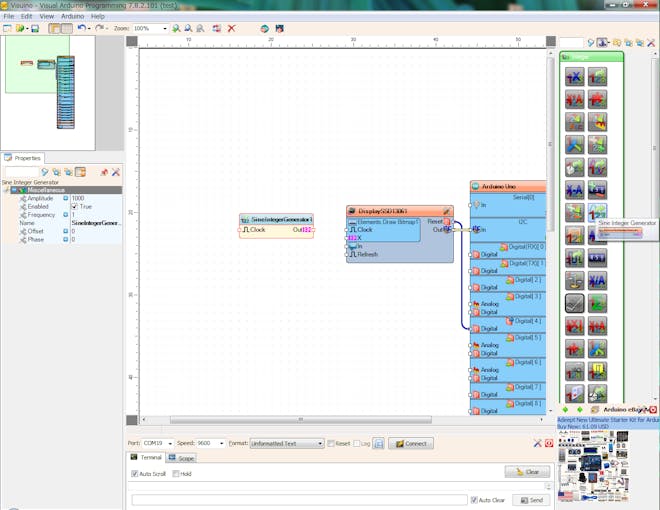This screenshot has height=510, width=660.
Task: Toggle the Enabled True checkbox
Action: [75, 207]
